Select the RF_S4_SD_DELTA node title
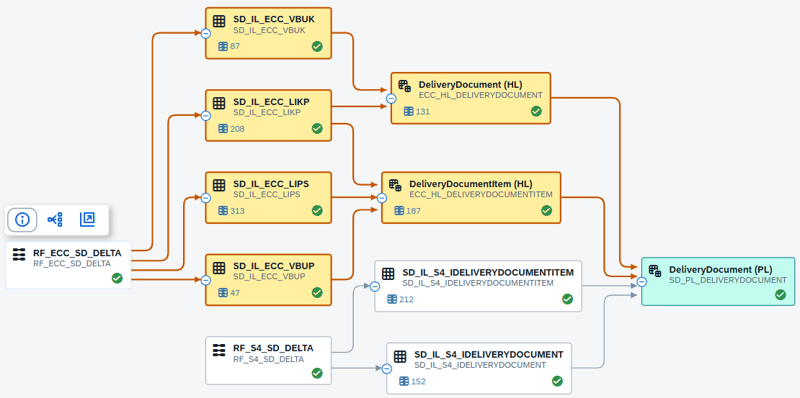The width and height of the screenshot is (800, 398). click(x=273, y=348)
